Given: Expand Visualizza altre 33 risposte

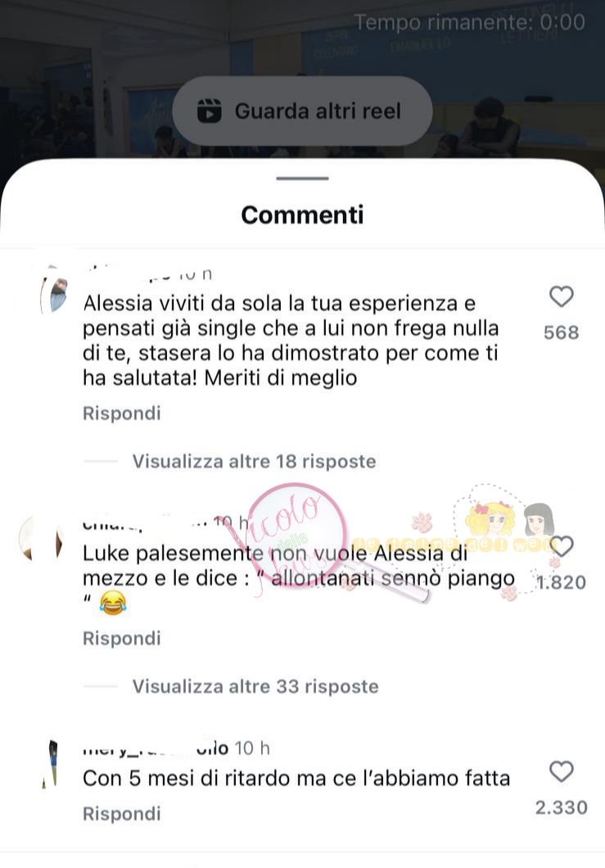Looking at the screenshot, I should [x=255, y=686].
